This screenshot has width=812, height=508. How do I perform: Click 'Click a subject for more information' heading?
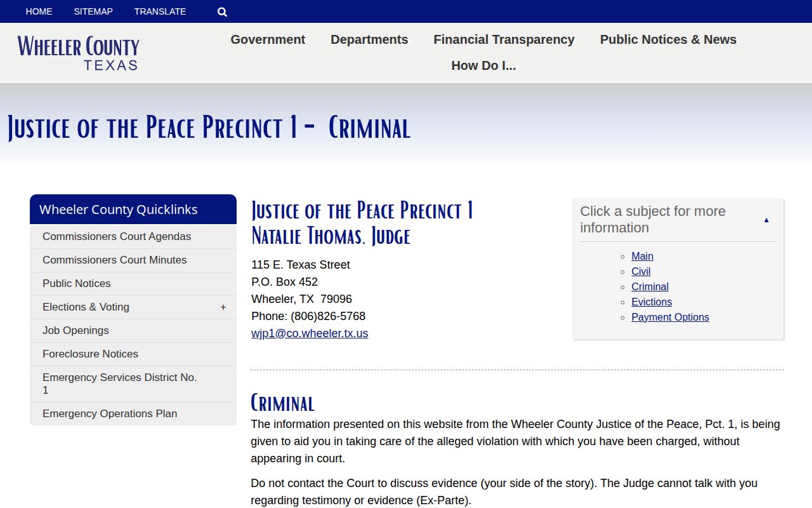coord(653,220)
